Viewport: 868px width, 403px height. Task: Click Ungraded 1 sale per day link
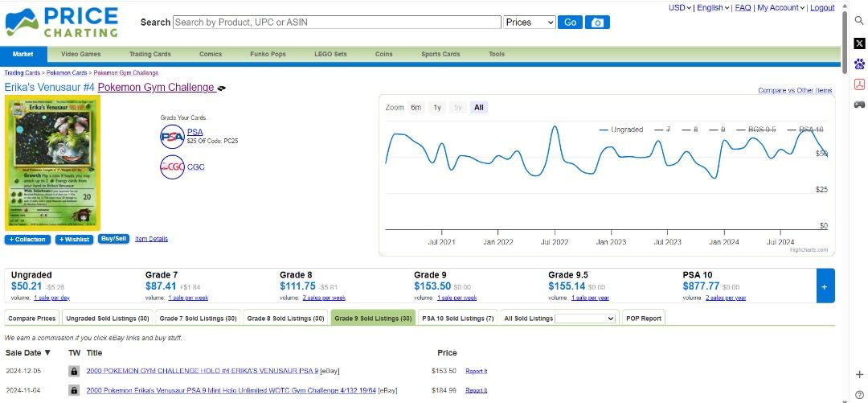point(51,298)
